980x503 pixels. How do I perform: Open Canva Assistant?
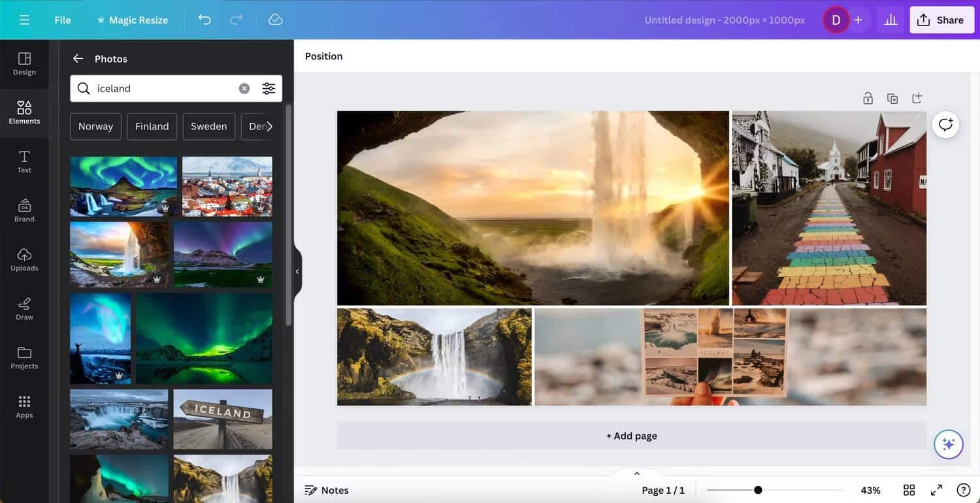click(948, 444)
